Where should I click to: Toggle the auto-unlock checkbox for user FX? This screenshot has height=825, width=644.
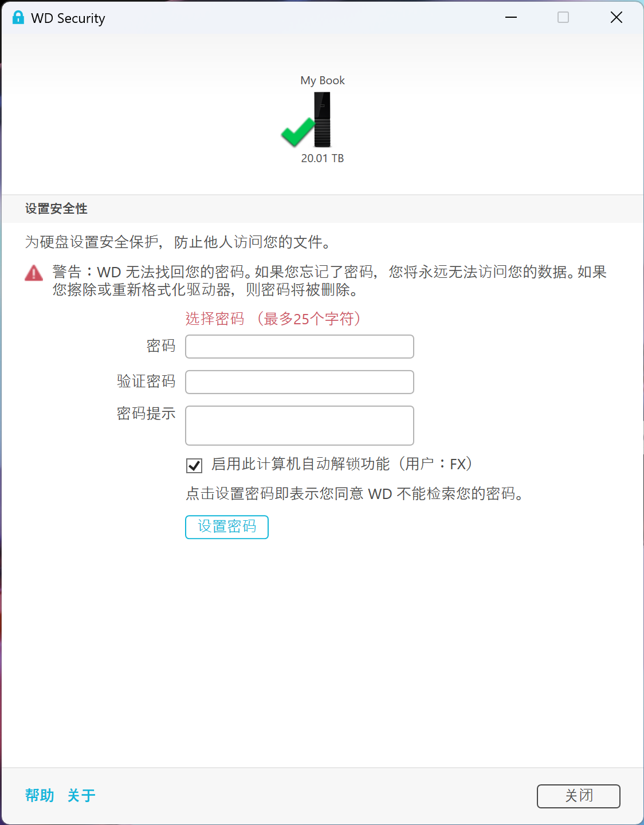[194, 465]
